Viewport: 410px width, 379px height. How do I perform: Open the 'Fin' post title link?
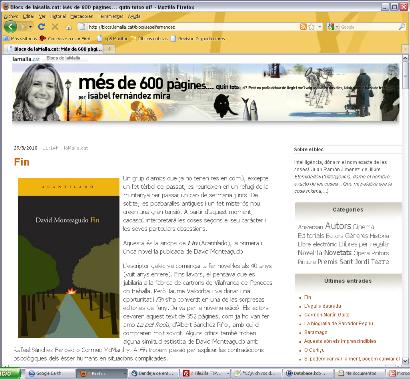(22, 162)
